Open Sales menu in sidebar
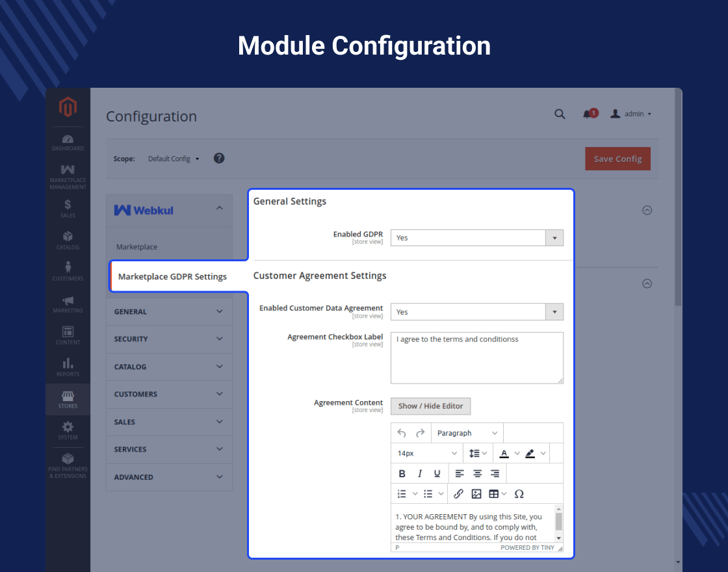This screenshot has height=572, width=728. click(68, 209)
